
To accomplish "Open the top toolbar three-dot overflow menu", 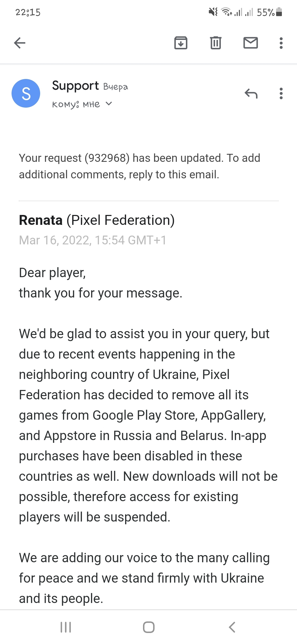I will pyautogui.click(x=281, y=43).
